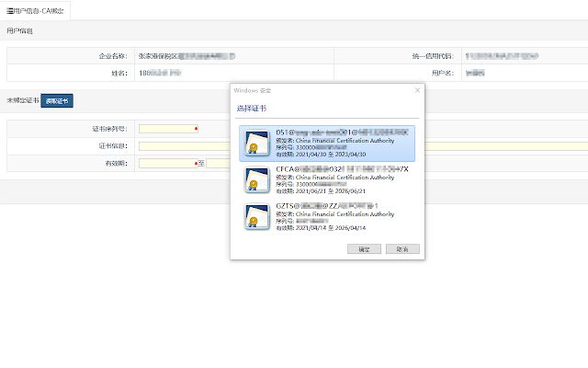Click the 用户名 label
Image resolution: width=588 pixels, height=368 pixels.
coord(443,73)
